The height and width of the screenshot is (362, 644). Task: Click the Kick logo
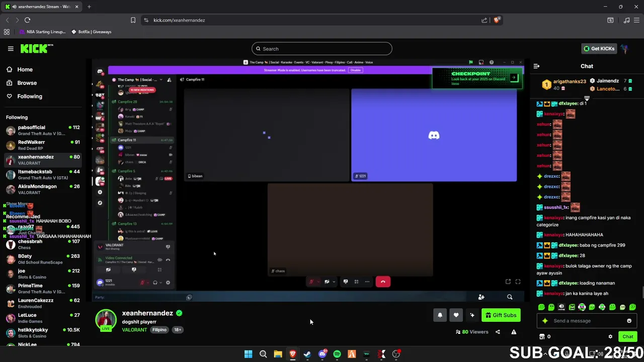point(37,48)
